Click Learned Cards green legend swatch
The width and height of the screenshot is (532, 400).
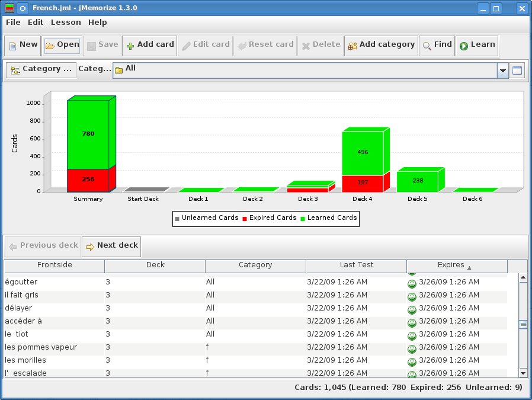(303, 219)
